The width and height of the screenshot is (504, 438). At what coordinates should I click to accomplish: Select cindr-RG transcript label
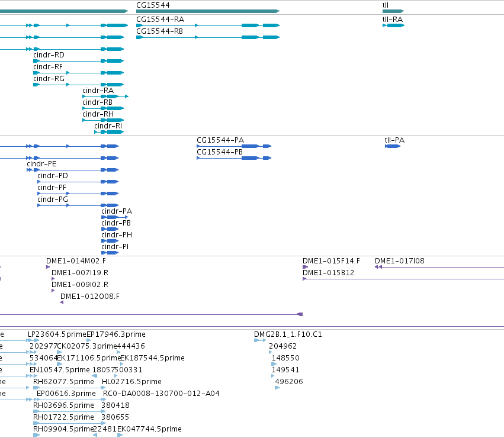tap(49, 79)
